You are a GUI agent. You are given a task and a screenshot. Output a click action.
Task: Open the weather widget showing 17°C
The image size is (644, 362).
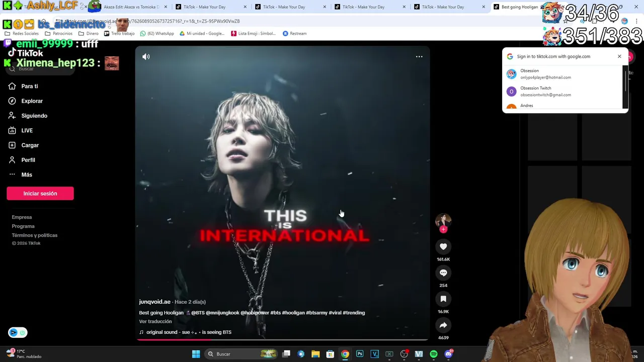coord(24,354)
